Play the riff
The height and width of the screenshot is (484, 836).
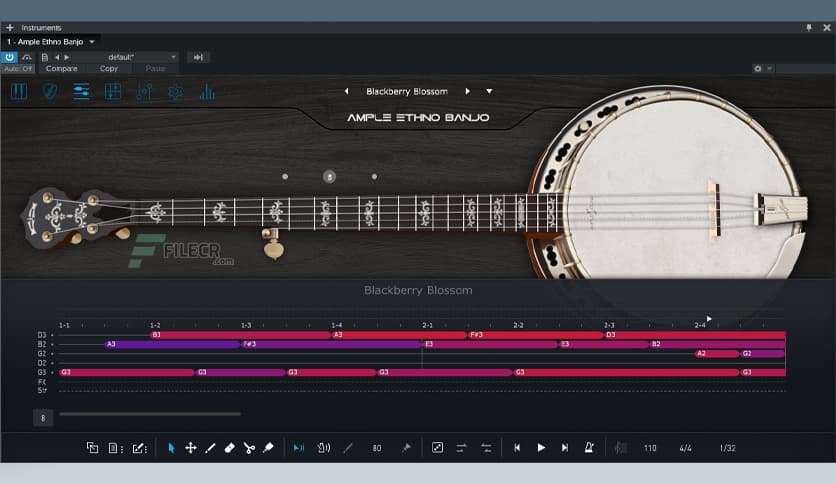click(x=541, y=448)
